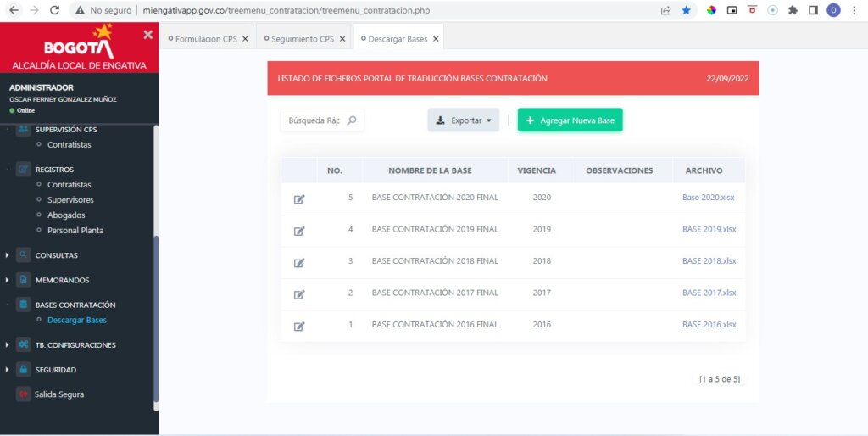Sort by the VIGENCIA column header
Screen dimensions: 868x436
tap(537, 170)
